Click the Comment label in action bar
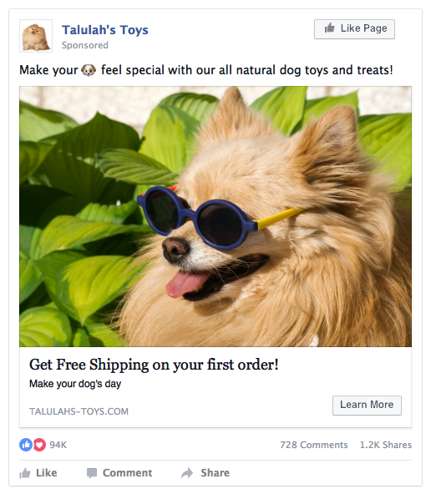 (x=127, y=473)
